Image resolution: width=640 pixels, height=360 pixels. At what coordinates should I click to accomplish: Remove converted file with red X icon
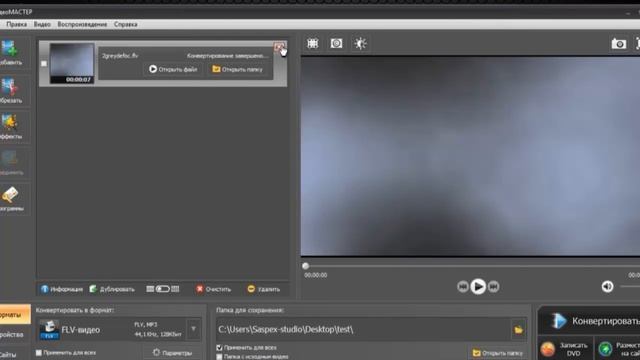click(x=279, y=48)
